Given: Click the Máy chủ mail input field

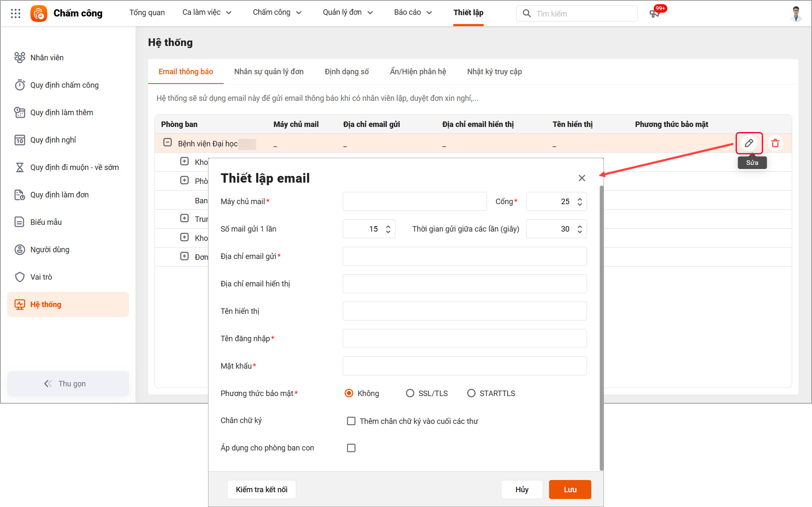Looking at the screenshot, I should click(414, 202).
